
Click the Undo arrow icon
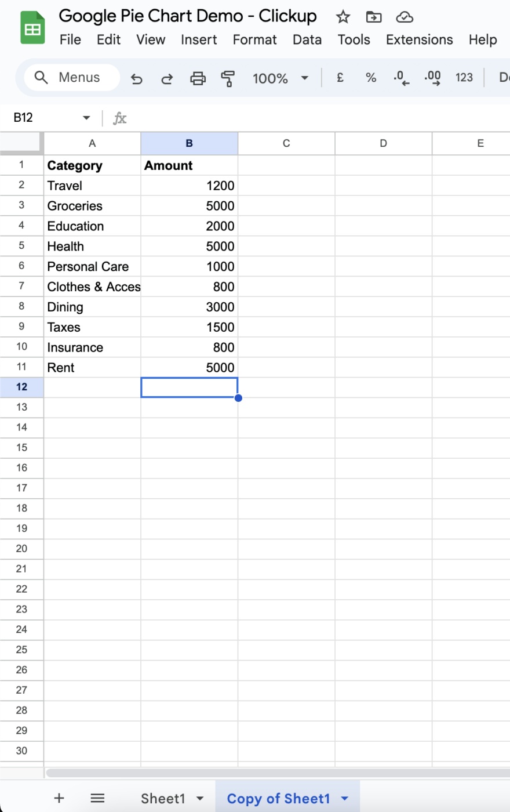tap(137, 78)
